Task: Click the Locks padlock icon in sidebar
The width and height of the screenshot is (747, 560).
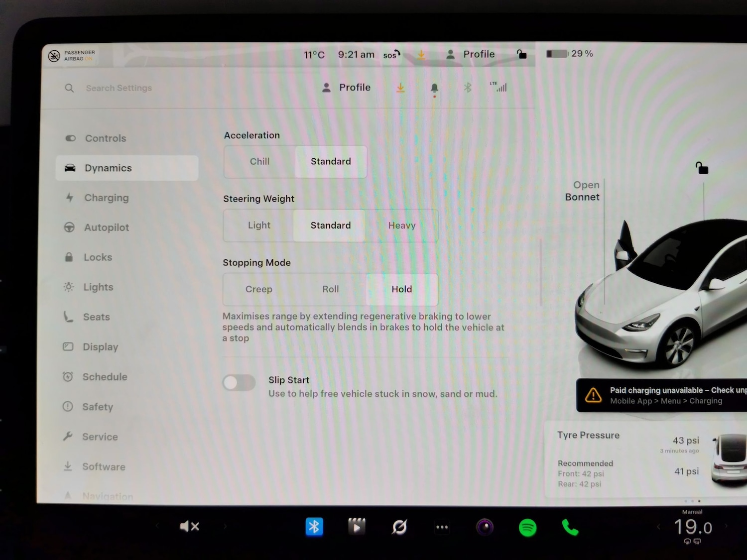Action: coord(69,257)
